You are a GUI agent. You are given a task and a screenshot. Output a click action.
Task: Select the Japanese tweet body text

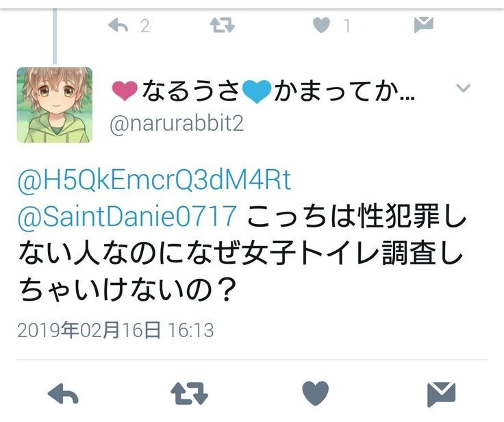point(242,253)
